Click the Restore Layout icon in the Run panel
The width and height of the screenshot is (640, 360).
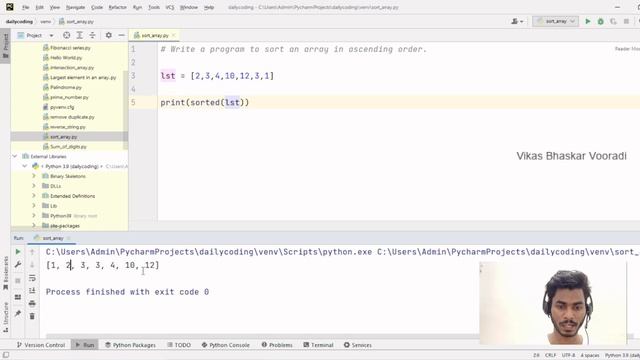[18, 297]
